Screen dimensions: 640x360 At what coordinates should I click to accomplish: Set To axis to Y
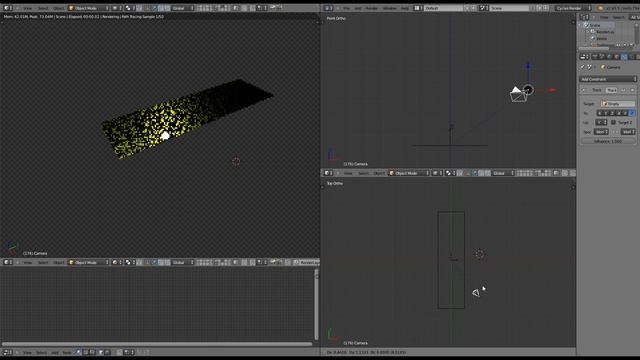(x=606, y=113)
